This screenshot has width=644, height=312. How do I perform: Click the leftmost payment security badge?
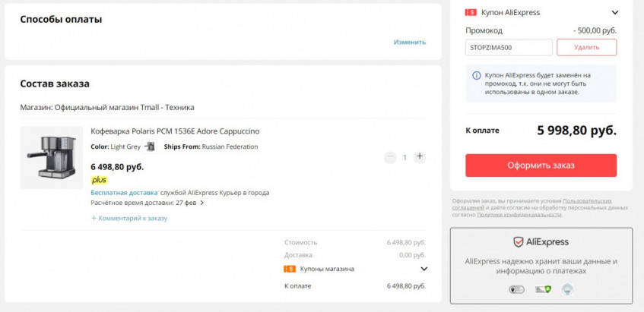[517, 289]
